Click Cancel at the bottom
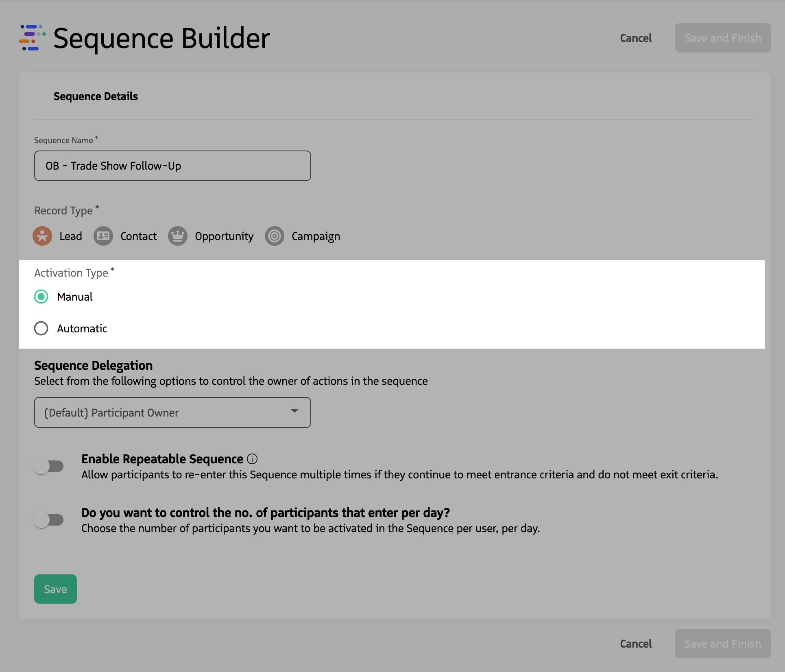Image resolution: width=785 pixels, height=672 pixels. tap(635, 644)
